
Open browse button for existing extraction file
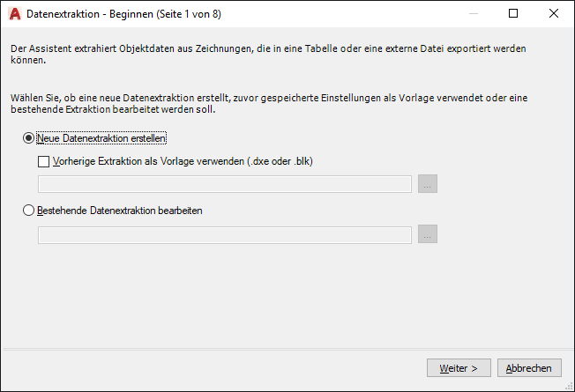pos(428,235)
